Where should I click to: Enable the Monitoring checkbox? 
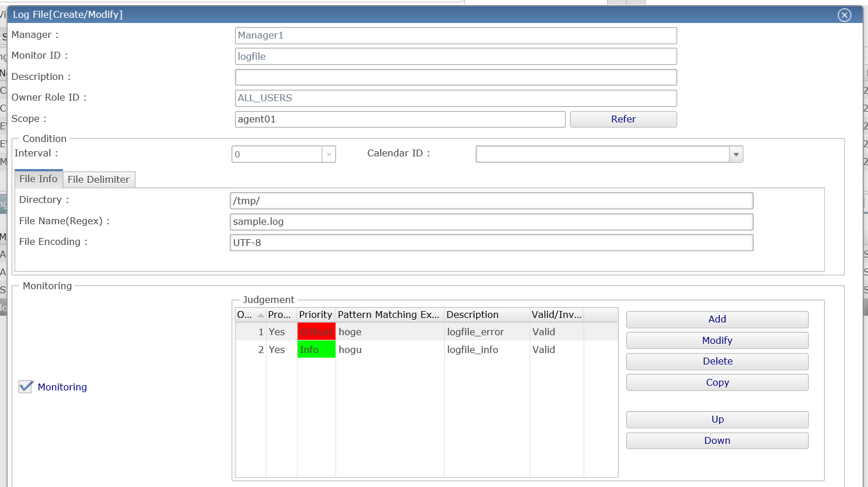25,386
